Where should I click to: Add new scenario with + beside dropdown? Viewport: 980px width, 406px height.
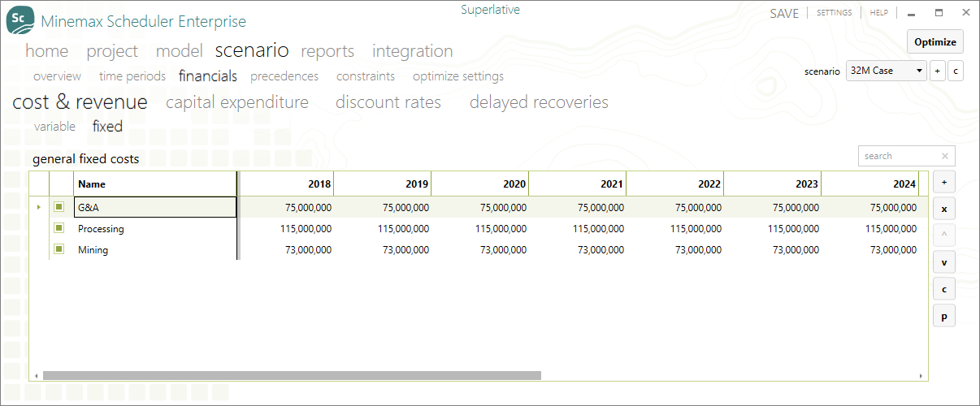[x=937, y=71]
